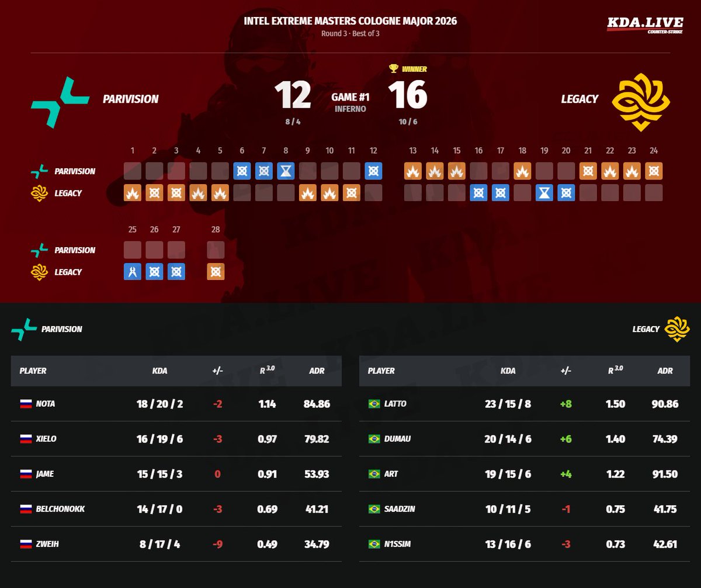Image resolution: width=701 pixels, height=588 pixels.
Task: Click the ADR column header in Parivision table
Action: click(x=317, y=371)
